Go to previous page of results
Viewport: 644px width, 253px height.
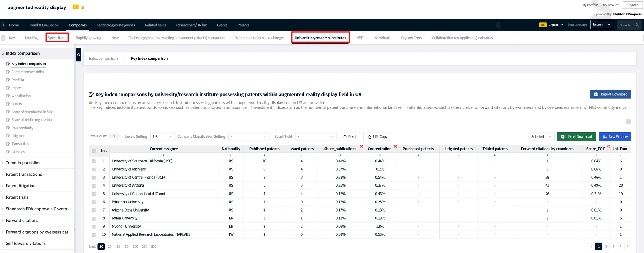pyautogui.click(x=591, y=246)
